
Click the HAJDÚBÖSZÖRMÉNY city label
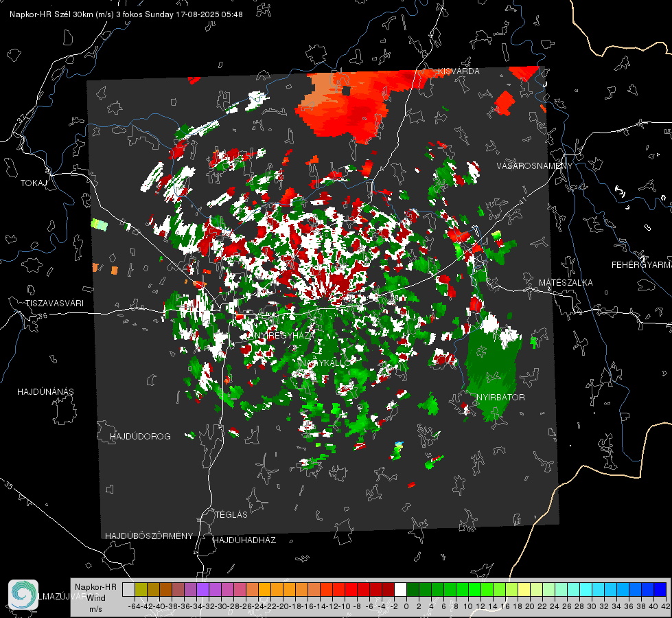tap(149, 536)
